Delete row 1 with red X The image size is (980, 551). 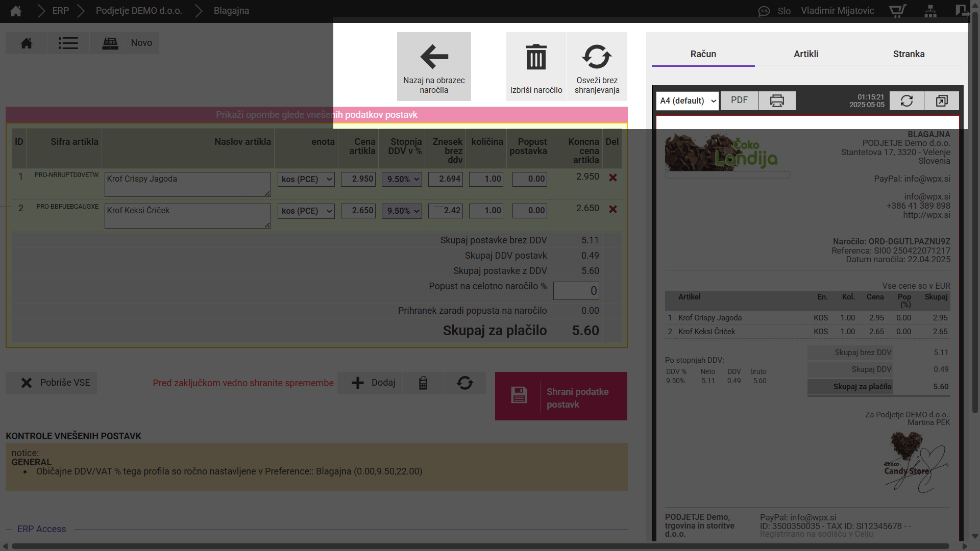point(613,178)
